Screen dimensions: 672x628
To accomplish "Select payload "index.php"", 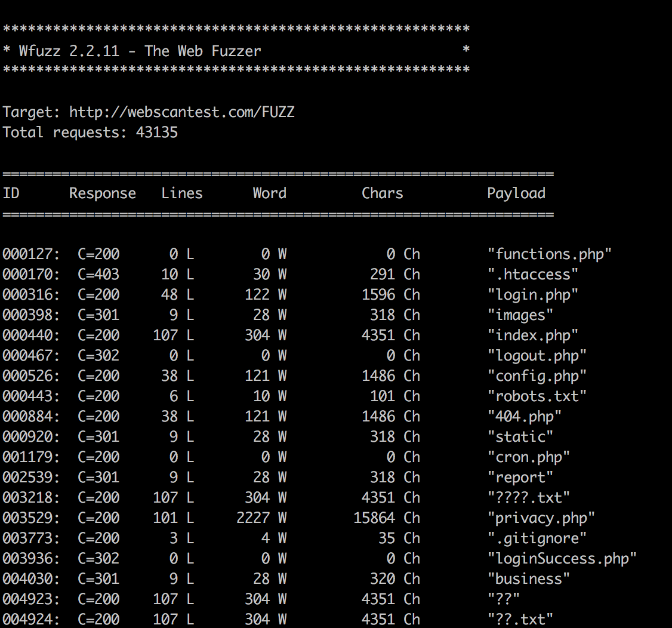I will click(533, 335).
